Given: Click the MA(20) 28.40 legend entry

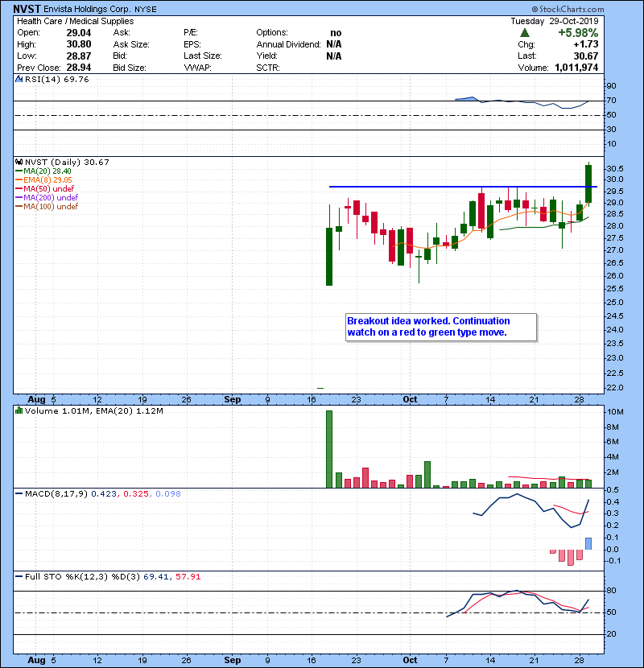Looking at the screenshot, I should coord(43,171).
